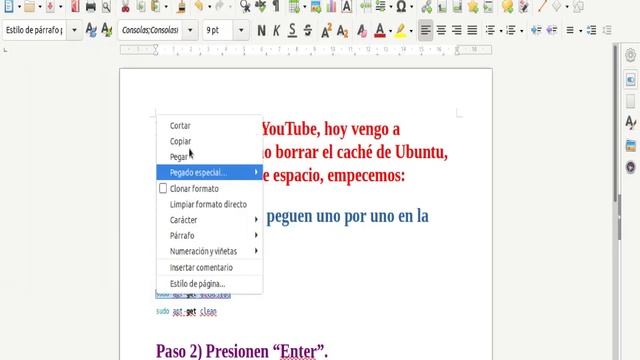Click the Clear direct formatting icon

tap(362, 30)
